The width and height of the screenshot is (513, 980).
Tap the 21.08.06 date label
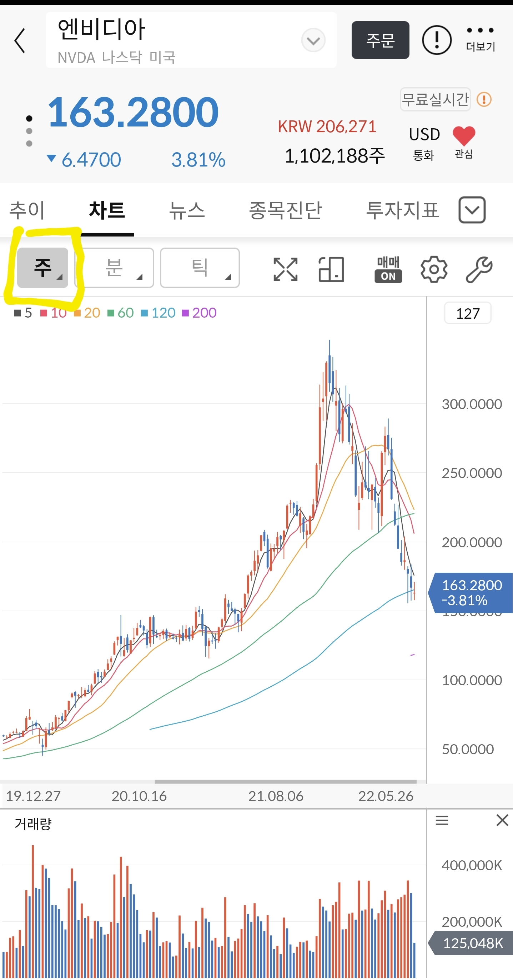276,796
